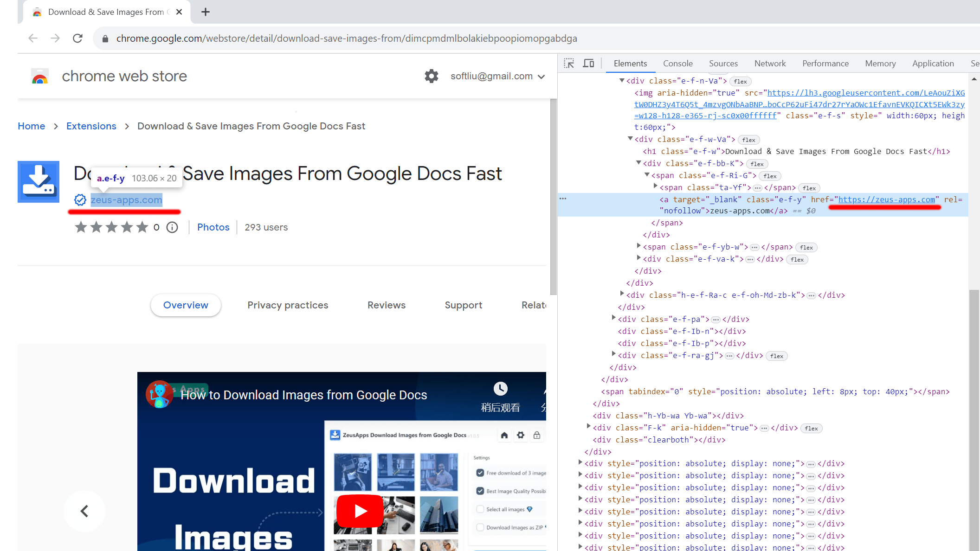Click the three-dot menu beside selected anchor
This screenshot has width=980, height=551.
pyautogui.click(x=563, y=199)
